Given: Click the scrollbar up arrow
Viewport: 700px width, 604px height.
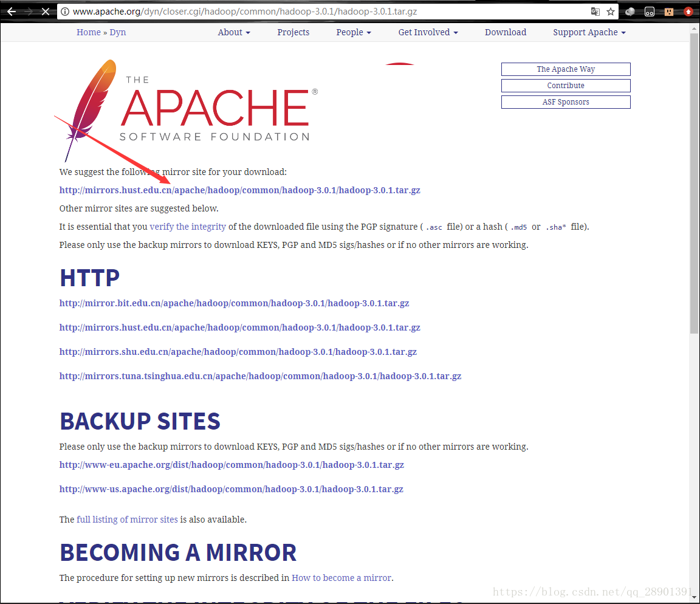Looking at the screenshot, I should click(x=694, y=29).
